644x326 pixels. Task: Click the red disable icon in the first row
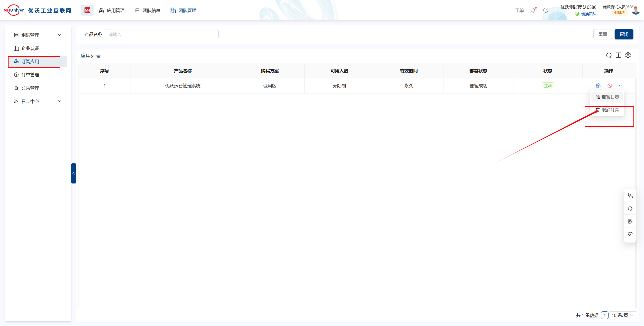pyautogui.click(x=610, y=86)
